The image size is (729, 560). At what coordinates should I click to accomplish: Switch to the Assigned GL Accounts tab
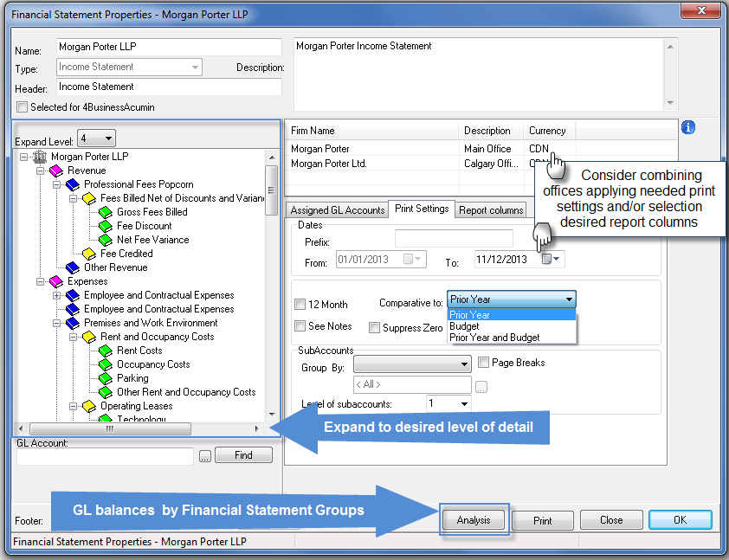[x=337, y=210]
